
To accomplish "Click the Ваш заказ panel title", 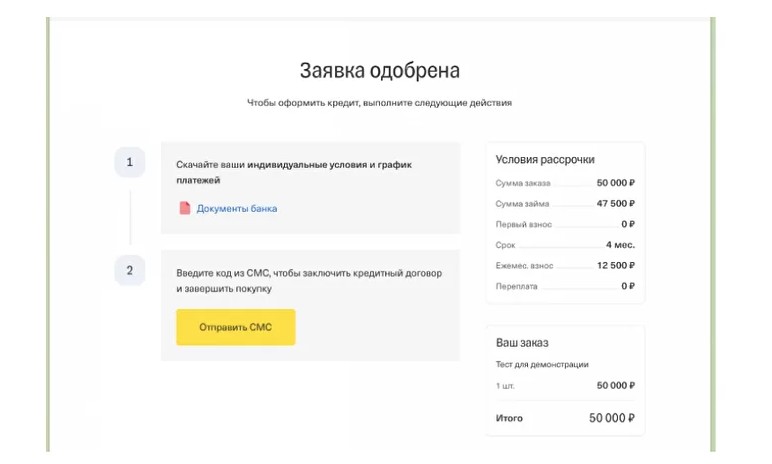I will tap(522, 342).
